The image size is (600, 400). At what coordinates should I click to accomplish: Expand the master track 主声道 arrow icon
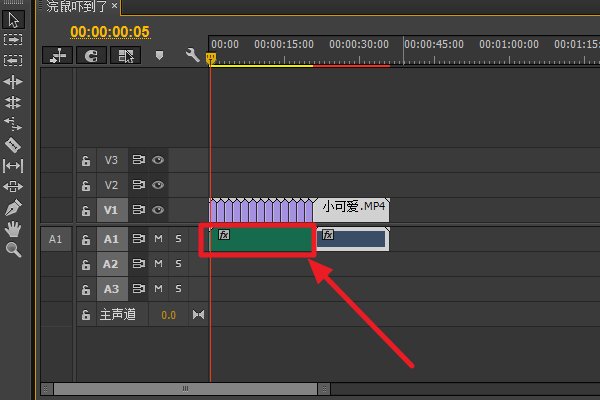[197, 315]
